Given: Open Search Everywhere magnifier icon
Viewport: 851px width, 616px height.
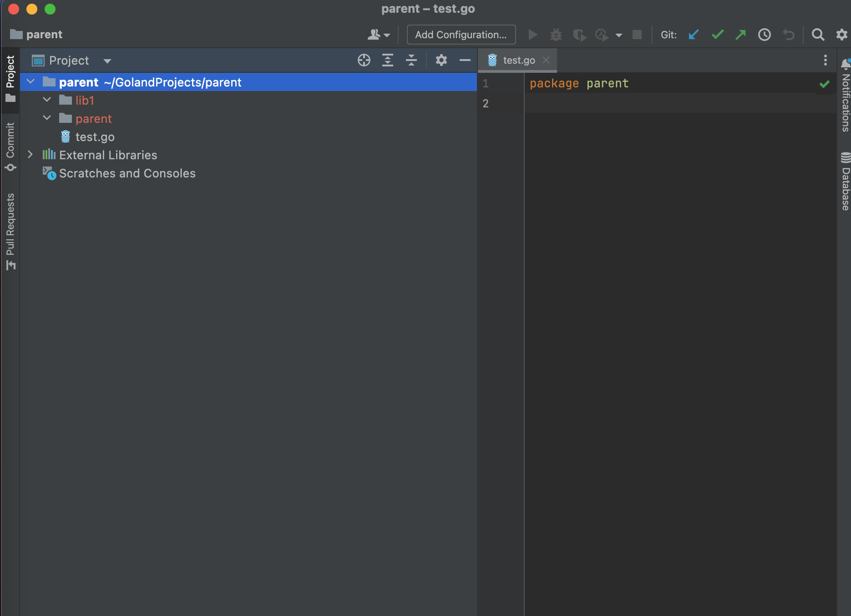Looking at the screenshot, I should (818, 35).
